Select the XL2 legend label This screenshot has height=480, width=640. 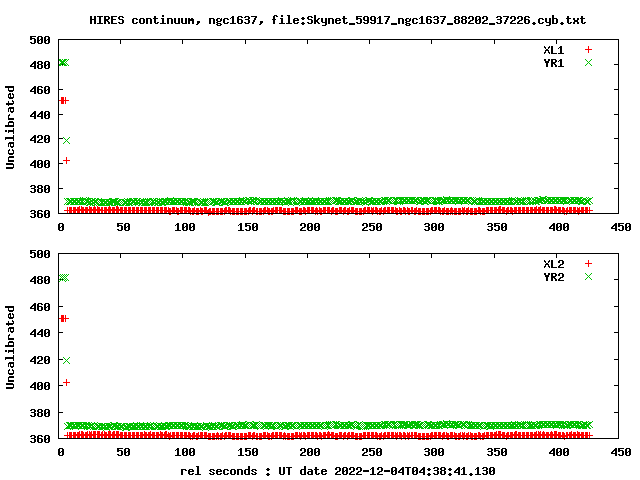point(553,264)
